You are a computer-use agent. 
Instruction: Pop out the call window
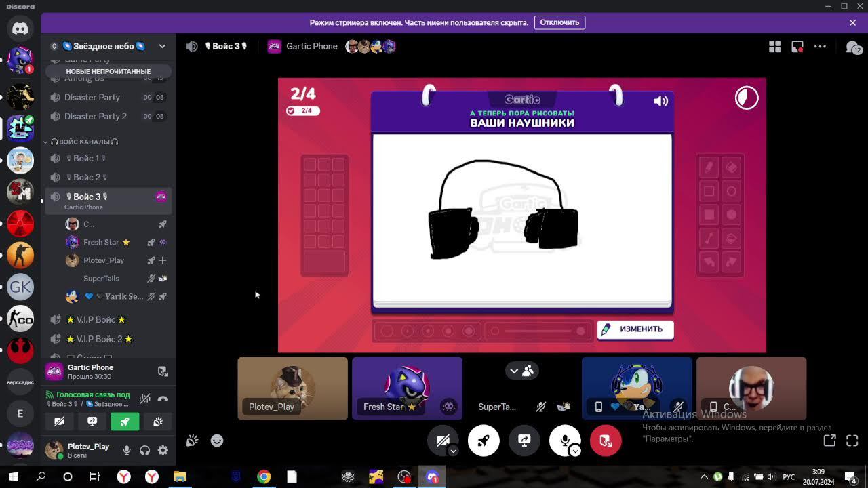[829, 441]
